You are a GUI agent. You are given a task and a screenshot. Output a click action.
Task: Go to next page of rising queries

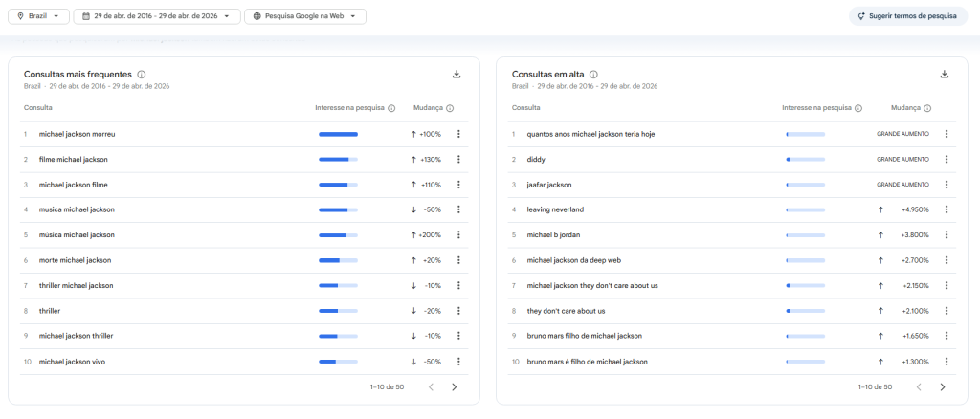click(943, 387)
